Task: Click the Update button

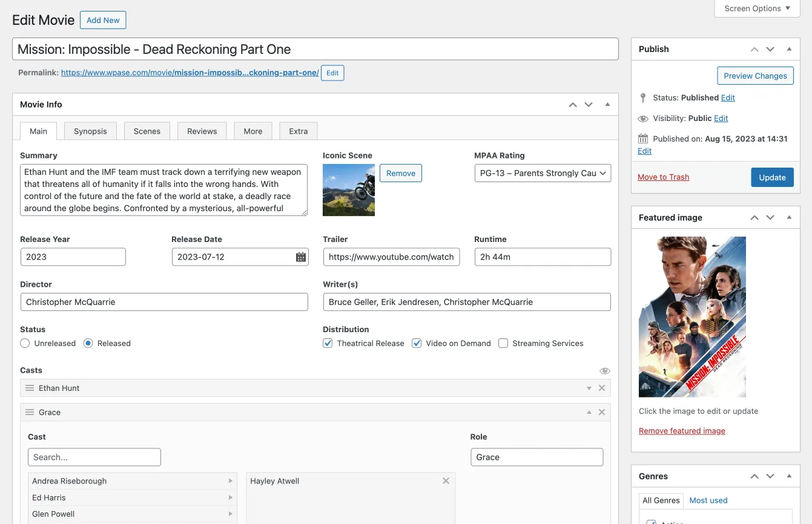Action: pos(772,177)
